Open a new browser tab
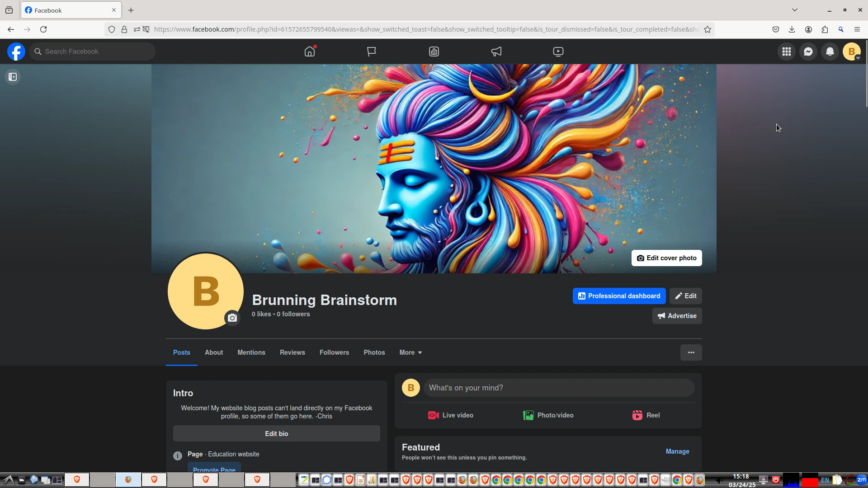 pyautogui.click(x=131, y=10)
